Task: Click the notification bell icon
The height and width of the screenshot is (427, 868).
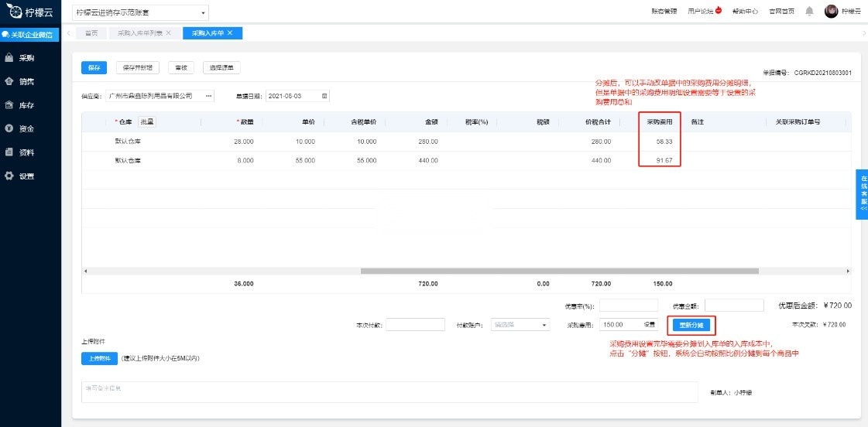Action: (809, 12)
